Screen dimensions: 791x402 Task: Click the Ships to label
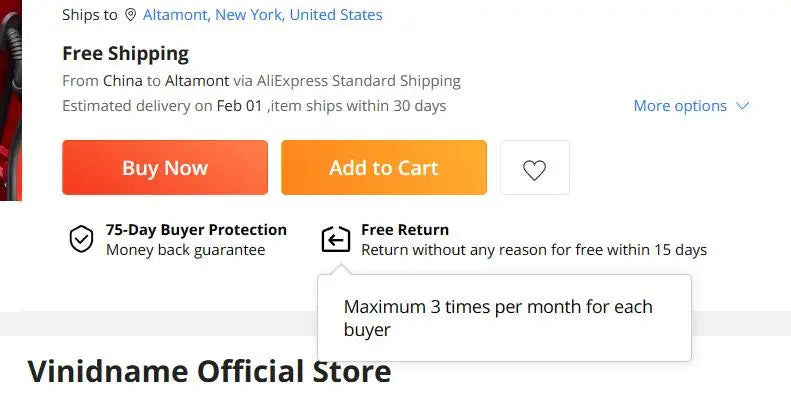coord(88,15)
